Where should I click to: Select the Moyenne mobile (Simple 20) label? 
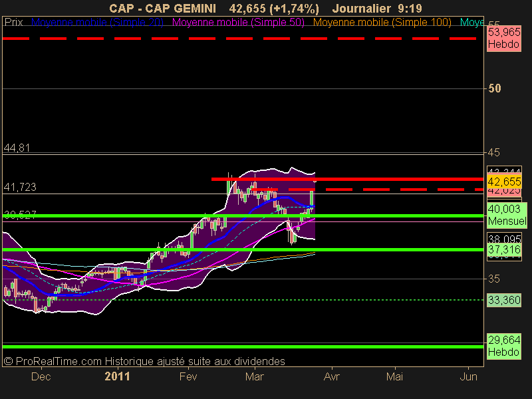[x=97, y=23]
